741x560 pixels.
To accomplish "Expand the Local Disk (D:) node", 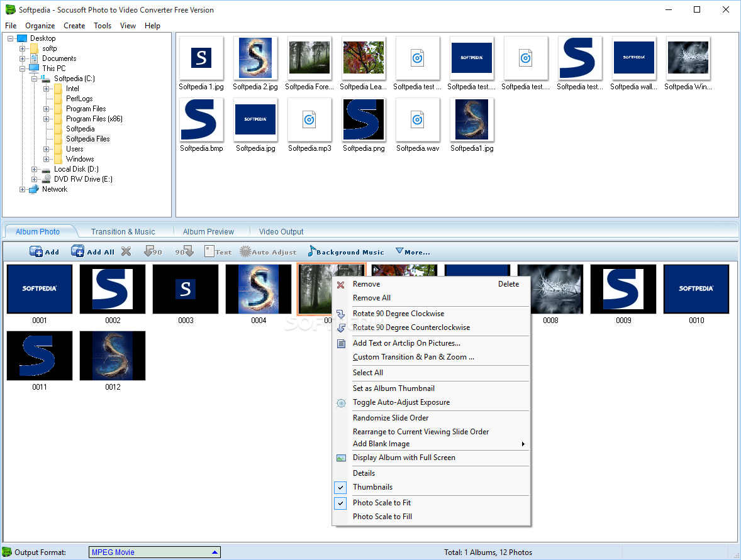I will pos(34,169).
